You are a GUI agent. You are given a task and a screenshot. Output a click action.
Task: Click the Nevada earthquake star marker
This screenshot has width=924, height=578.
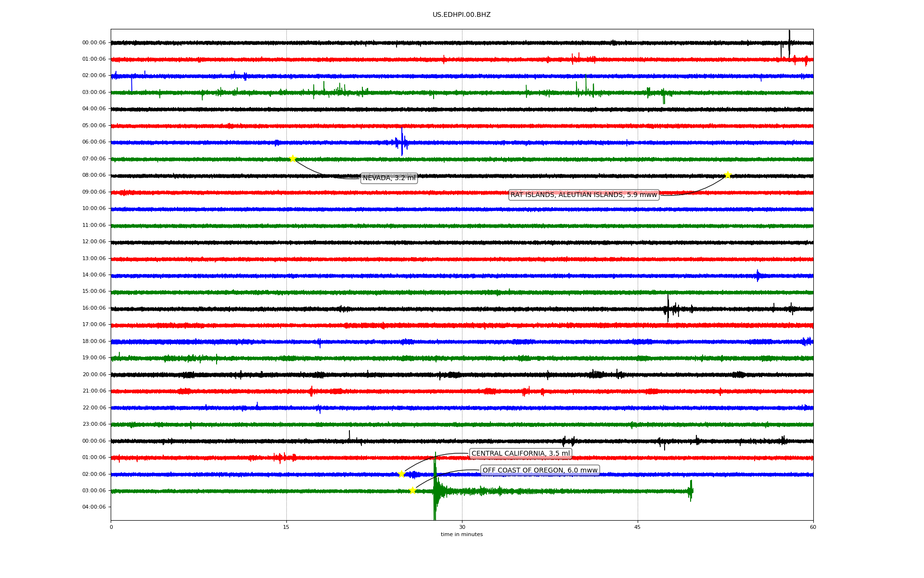pos(293,158)
